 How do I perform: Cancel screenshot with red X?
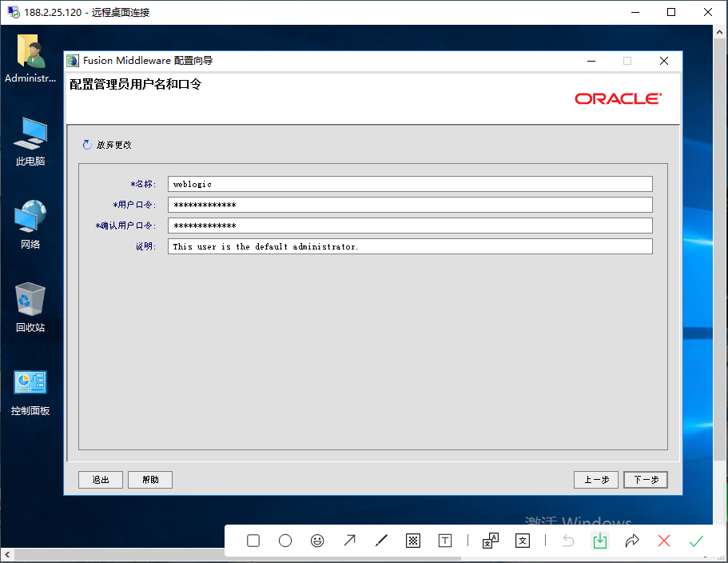pyautogui.click(x=664, y=541)
